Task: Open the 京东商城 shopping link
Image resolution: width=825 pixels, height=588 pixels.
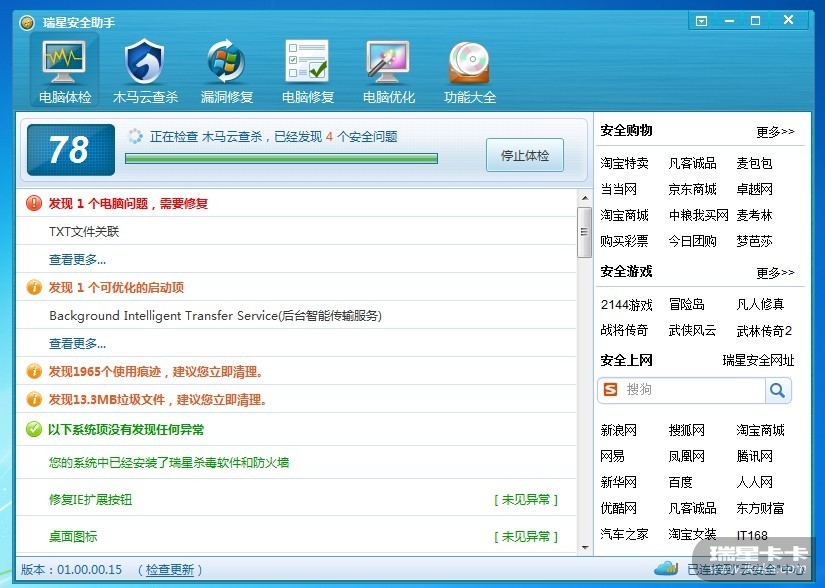Action: [692, 189]
